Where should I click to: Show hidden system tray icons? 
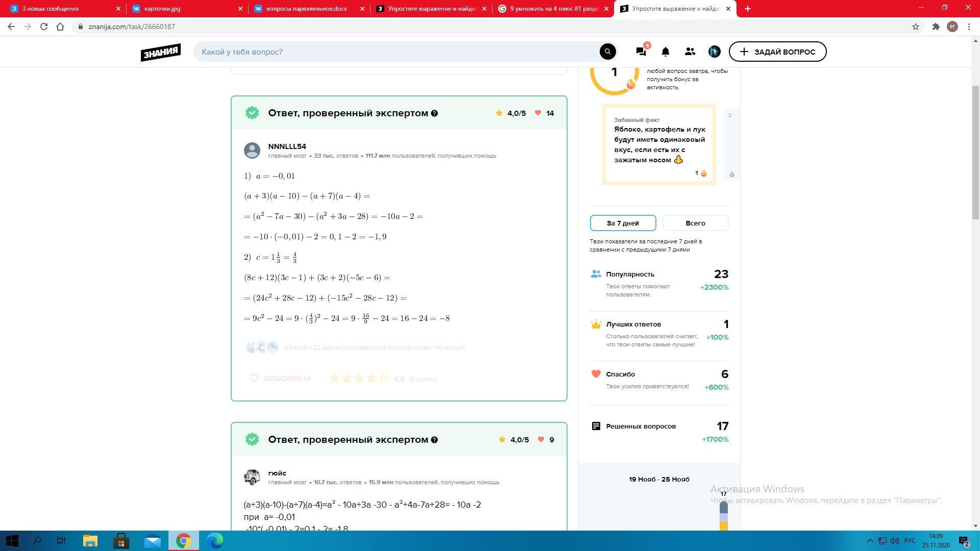870,541
